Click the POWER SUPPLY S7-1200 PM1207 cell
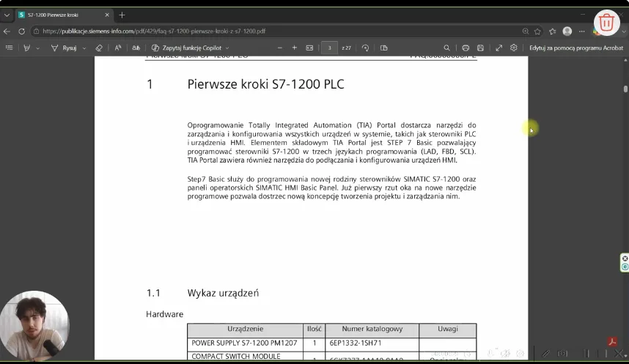 coord(244,343)
